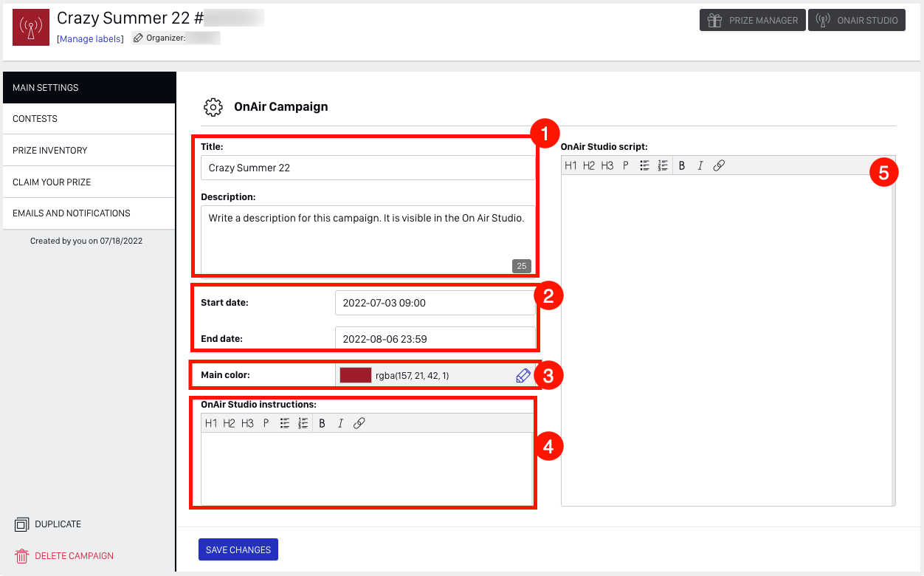Apply H1 heading in OnAir Studio script toolbar
Screen dimensions: 924x576
[570, 165]
